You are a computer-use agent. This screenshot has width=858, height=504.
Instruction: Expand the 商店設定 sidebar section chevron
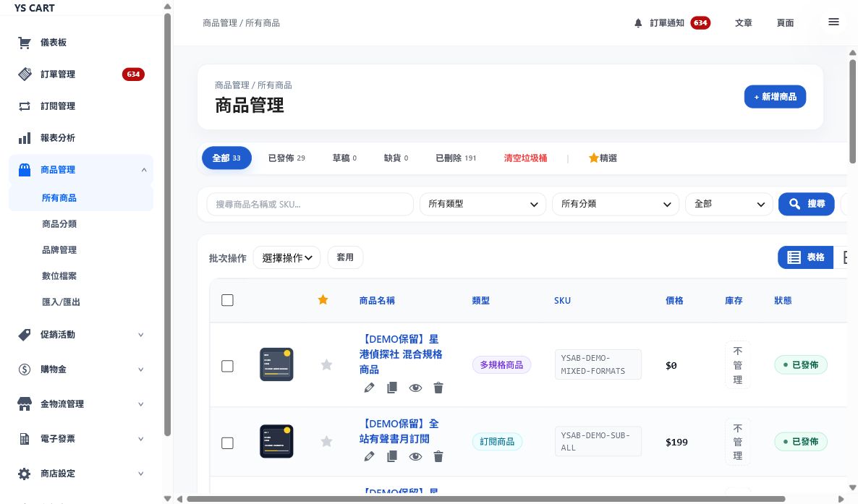[x=140, y=474]
